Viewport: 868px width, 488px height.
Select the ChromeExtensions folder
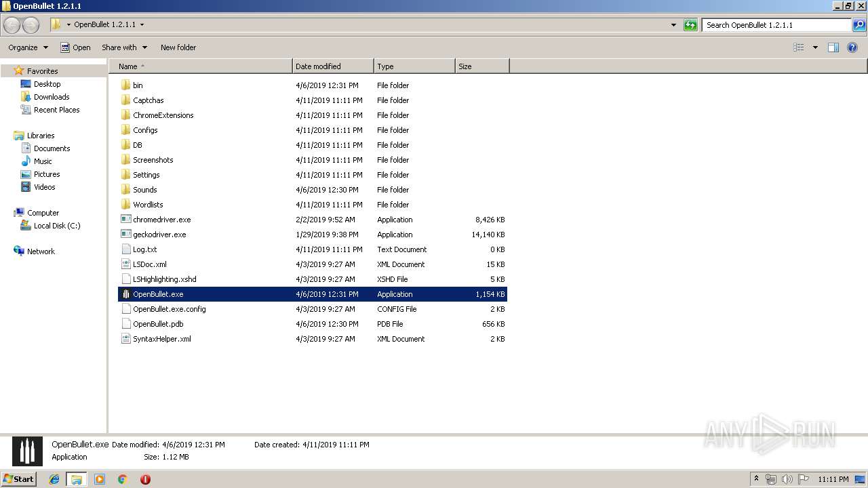(x=163, y=115)
